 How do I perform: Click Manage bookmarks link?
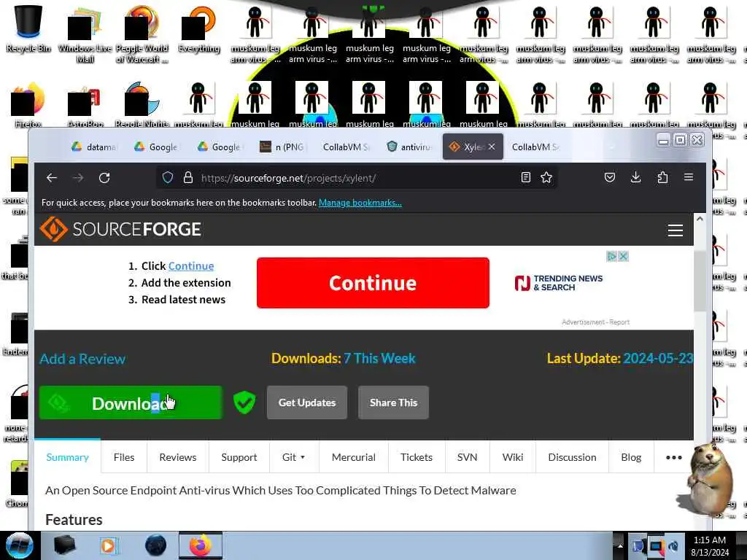tap(360, 203)
